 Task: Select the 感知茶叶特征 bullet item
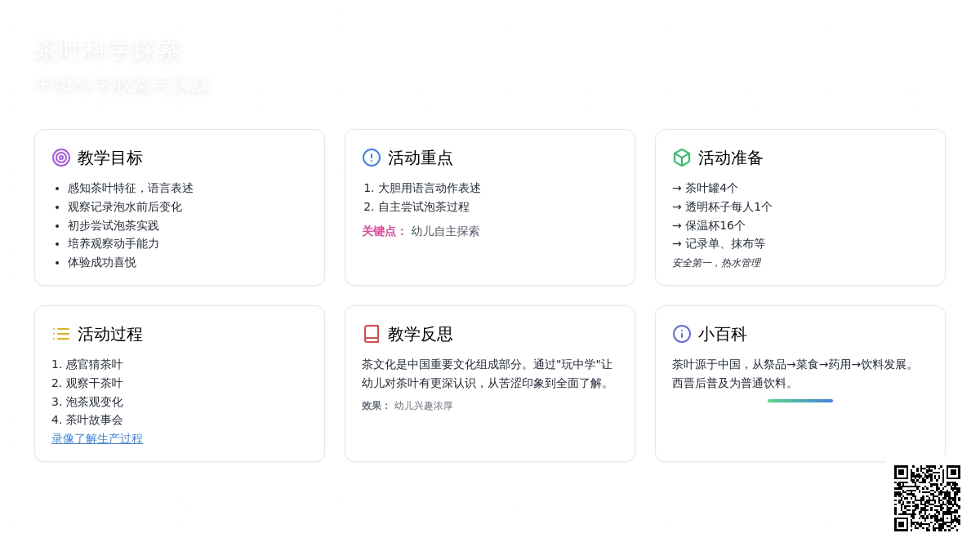pyautogui.click(x=130, y=188)
